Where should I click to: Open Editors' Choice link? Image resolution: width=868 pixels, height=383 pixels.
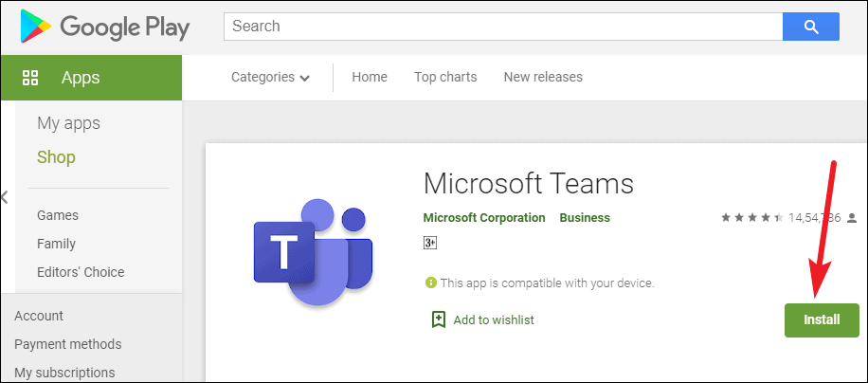tap(81, 272)
